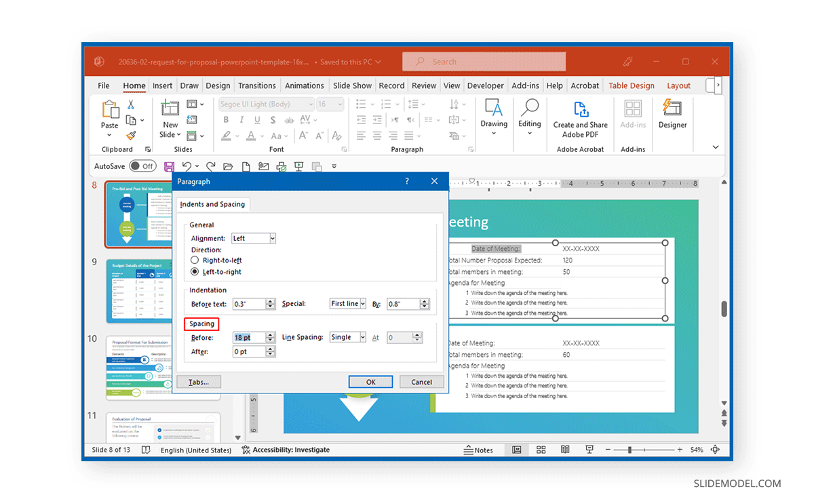
Task: Select the Bullets list icon
Action: click(361, 104)
